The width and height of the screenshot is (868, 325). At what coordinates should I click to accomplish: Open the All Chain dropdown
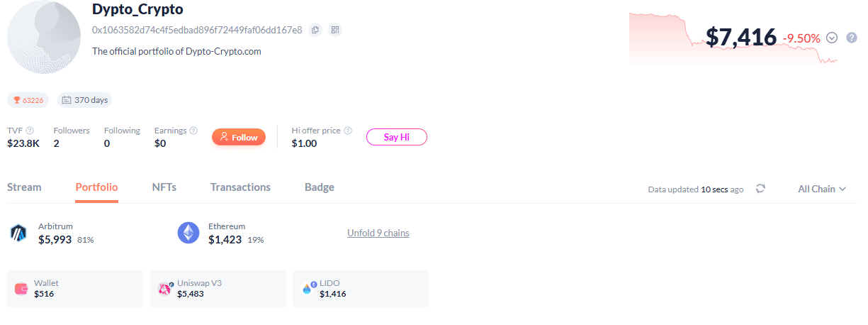pos(822,189)
